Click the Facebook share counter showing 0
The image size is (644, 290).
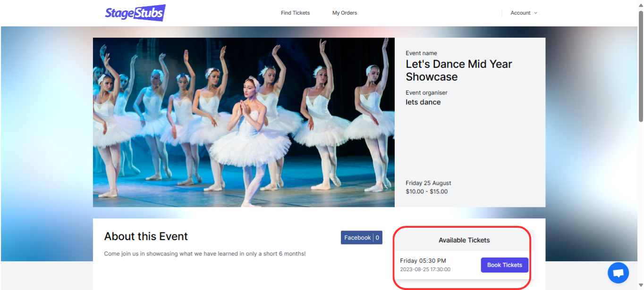point(378,237)
